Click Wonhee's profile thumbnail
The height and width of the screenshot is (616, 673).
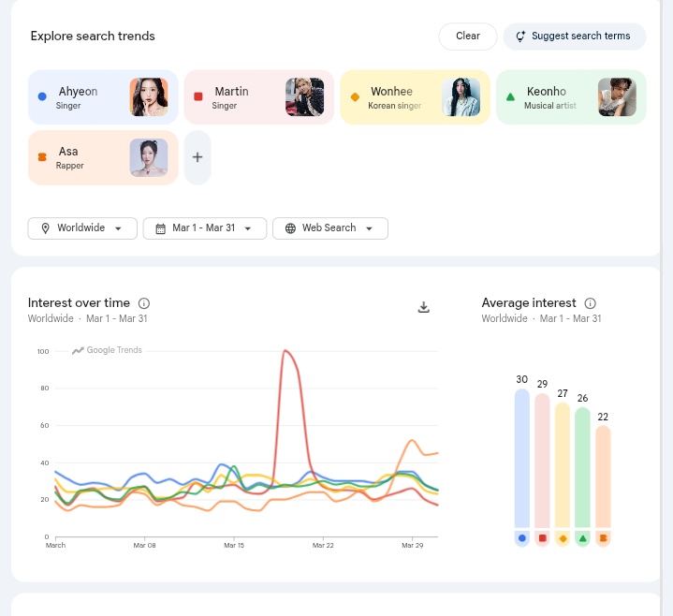tap(461, 97)
